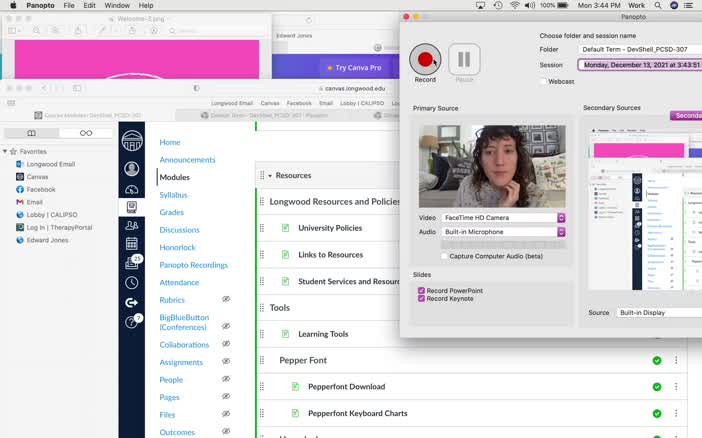Open the Canvas Calendar icon
Viewport: 702px width, 438px height.
131,243
